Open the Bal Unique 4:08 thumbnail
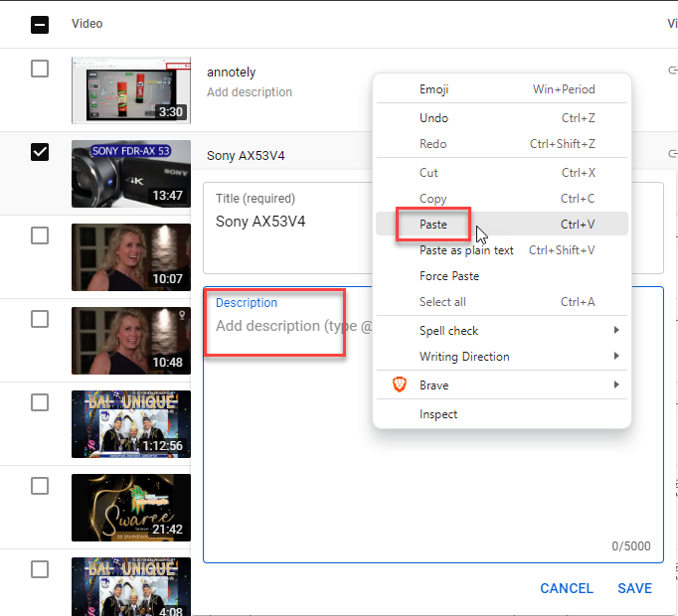678x616 pixels. click(131, 586)
